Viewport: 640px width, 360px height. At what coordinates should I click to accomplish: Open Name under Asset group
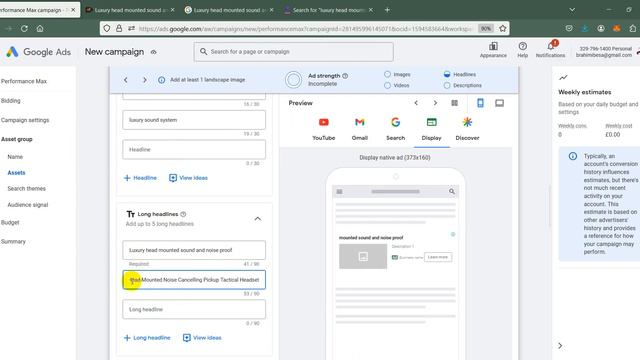tap(15, 157)
